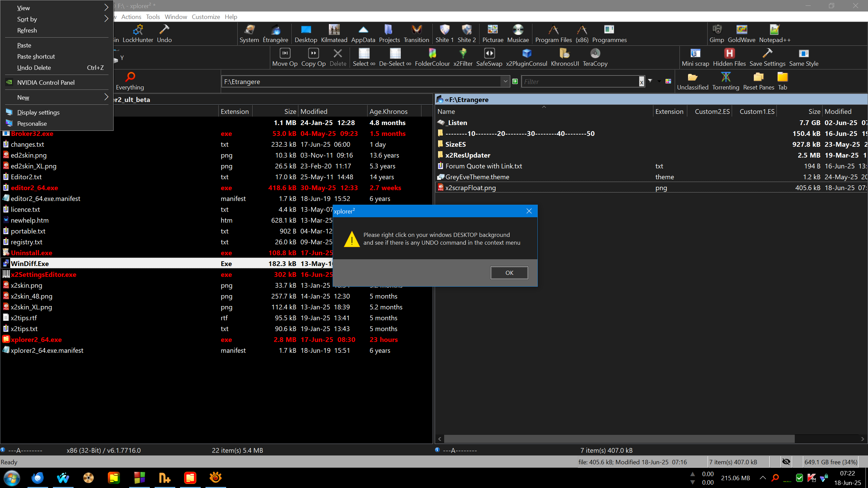868x488 pixels.
Task: Click the green go arrow beside address bar
Action: pos(515,81)
